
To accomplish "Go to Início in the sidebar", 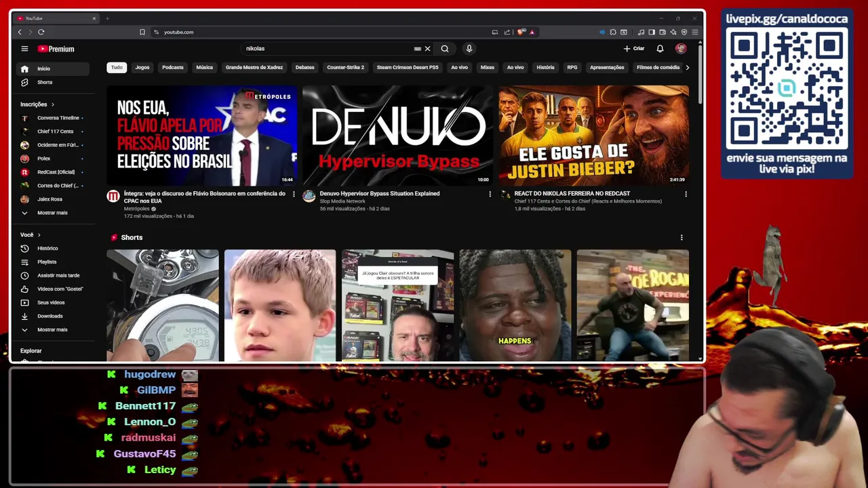I will [53, 68].
